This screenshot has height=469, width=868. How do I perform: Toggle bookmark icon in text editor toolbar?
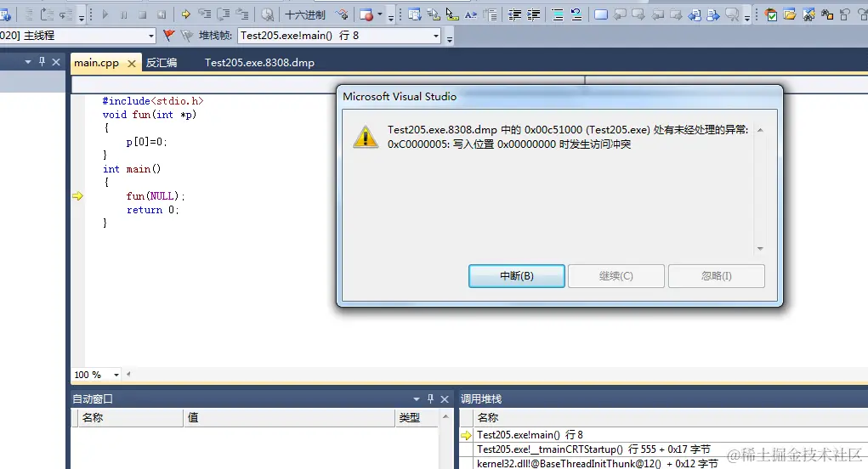coord(600,15)
